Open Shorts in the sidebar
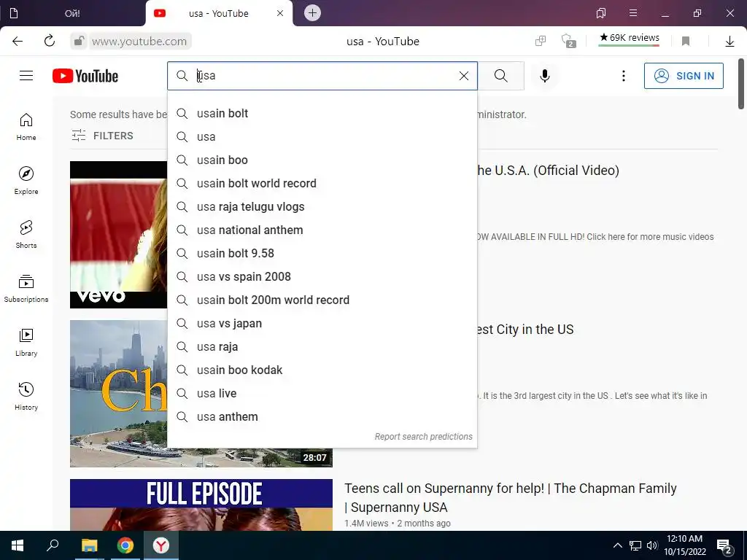 click(x=26, y=234)
